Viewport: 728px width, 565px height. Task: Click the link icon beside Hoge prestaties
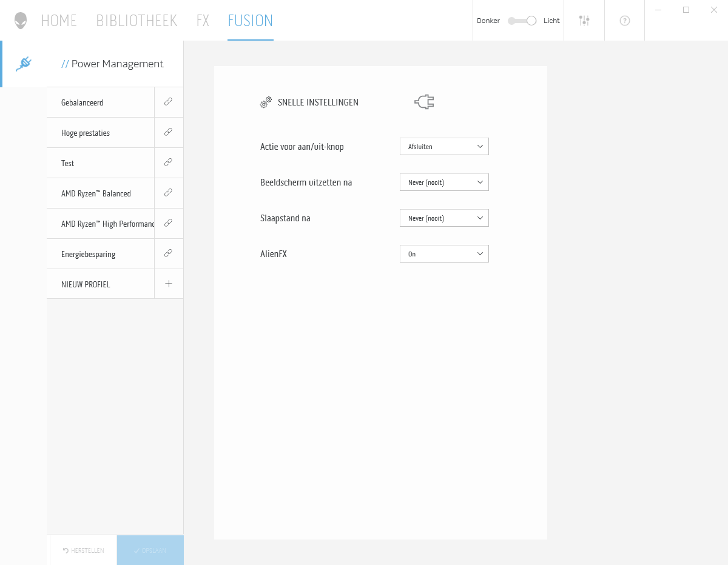coord(169,132)
